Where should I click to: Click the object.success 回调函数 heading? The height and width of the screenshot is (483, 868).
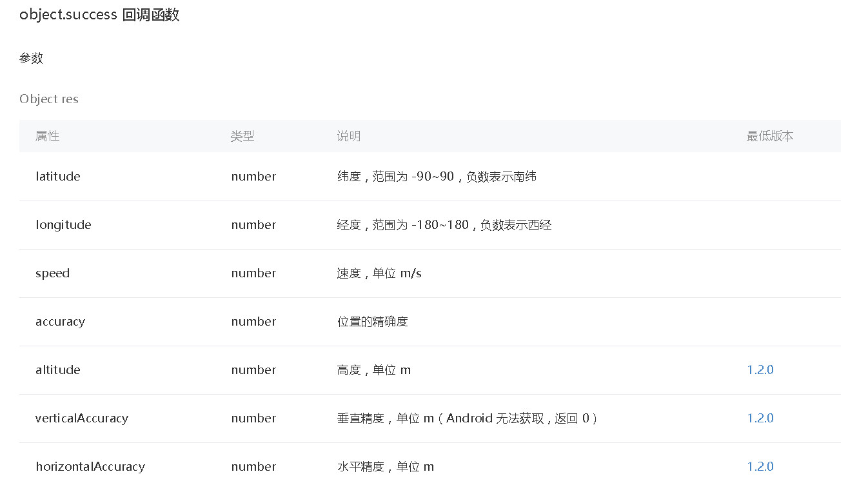[x=99, y=14]
